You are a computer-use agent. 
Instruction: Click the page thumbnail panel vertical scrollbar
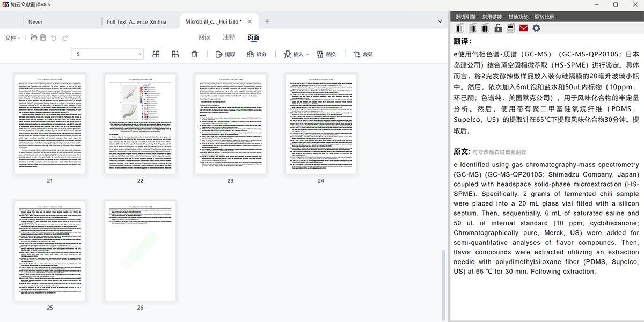click(x=443, y=284)
